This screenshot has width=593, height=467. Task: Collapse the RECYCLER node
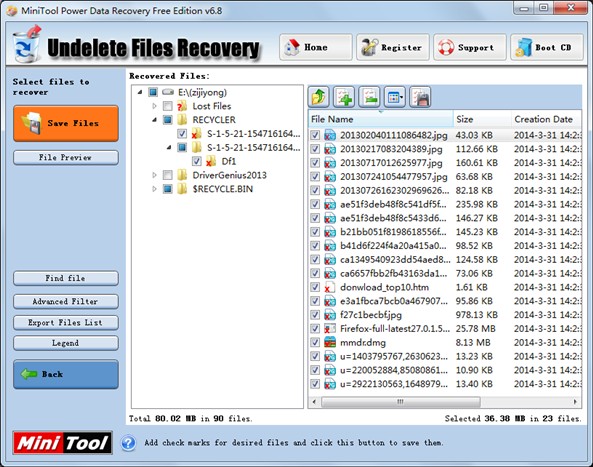155,120
